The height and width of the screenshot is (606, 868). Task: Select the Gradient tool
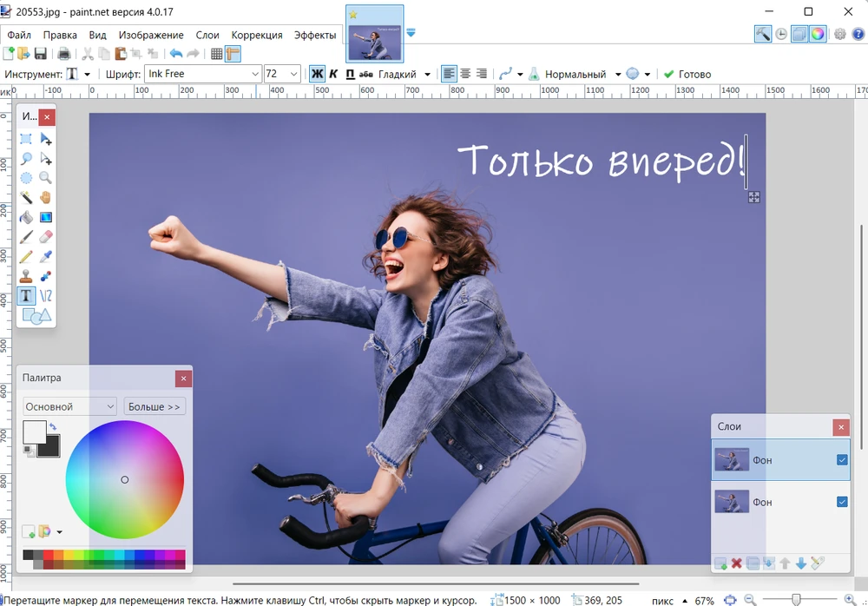(x=46, y=217)
